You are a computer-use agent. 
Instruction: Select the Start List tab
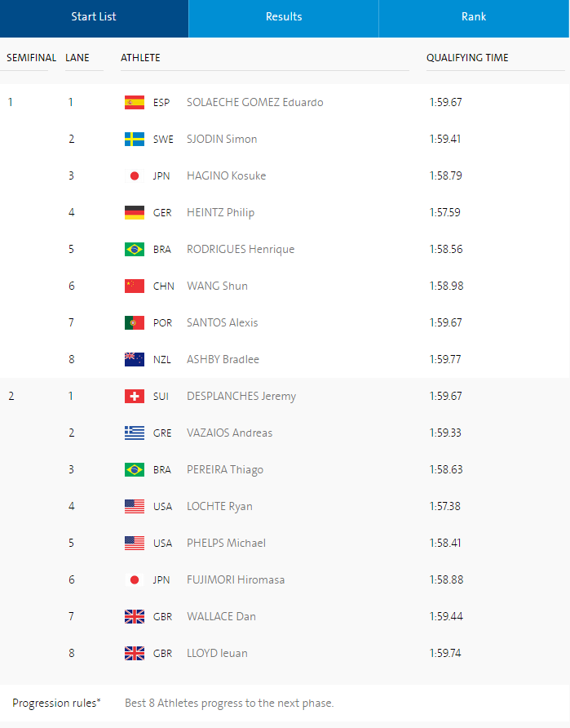click(x=94, y=17)
